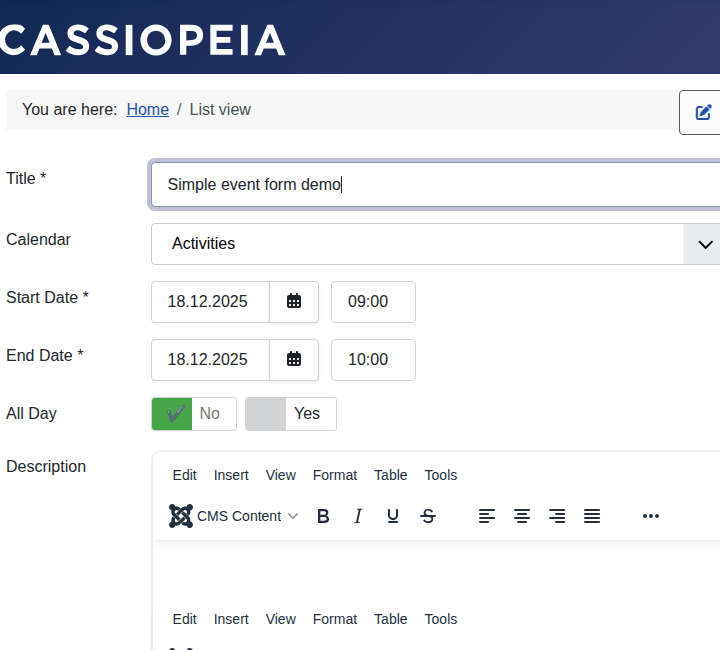
Task: Align text right in editor
Action: click(x=557, y=516)
